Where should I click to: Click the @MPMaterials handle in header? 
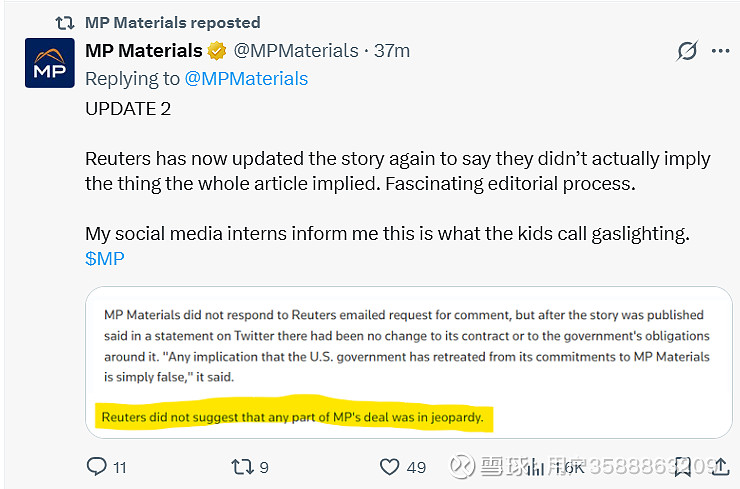296,51
